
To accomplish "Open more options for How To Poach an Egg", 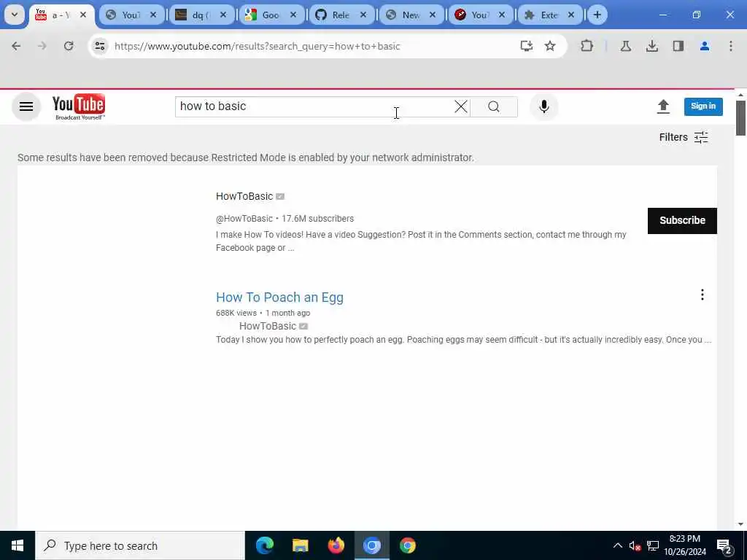I will (x=703, y=295).
